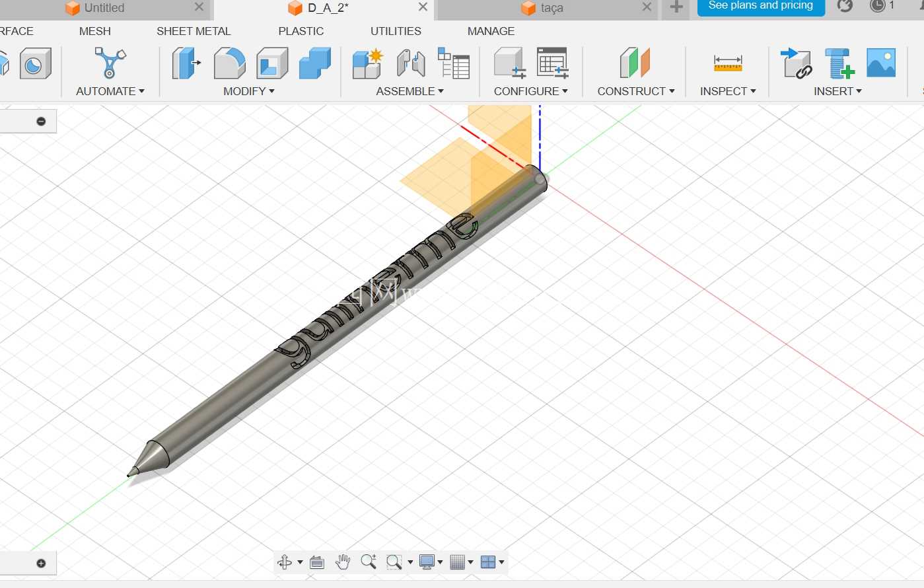Close the Untitled document tab
Screen dimensions: 924x588
[199, 7]
